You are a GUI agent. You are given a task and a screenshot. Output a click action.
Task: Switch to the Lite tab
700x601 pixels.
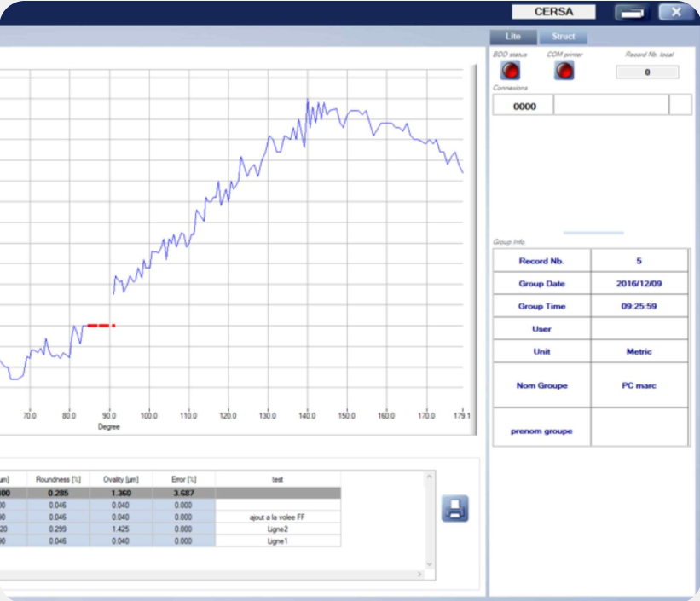[x=513, y=37]
